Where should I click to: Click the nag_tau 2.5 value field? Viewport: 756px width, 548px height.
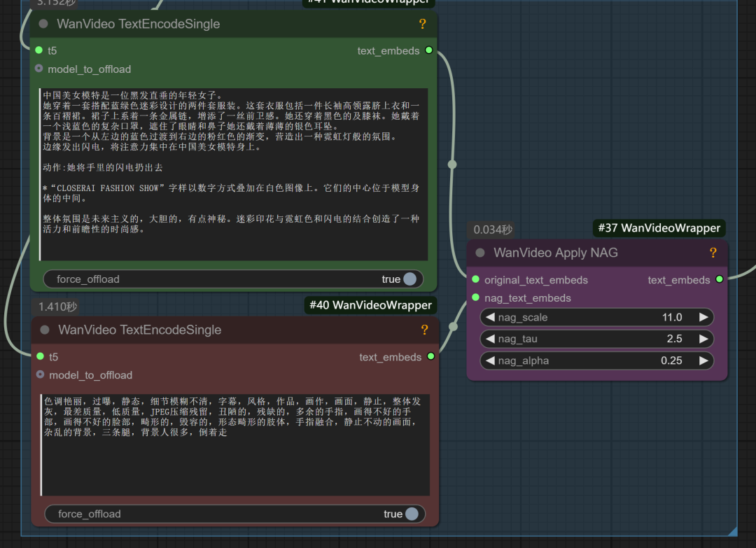(x=597, y=339)
